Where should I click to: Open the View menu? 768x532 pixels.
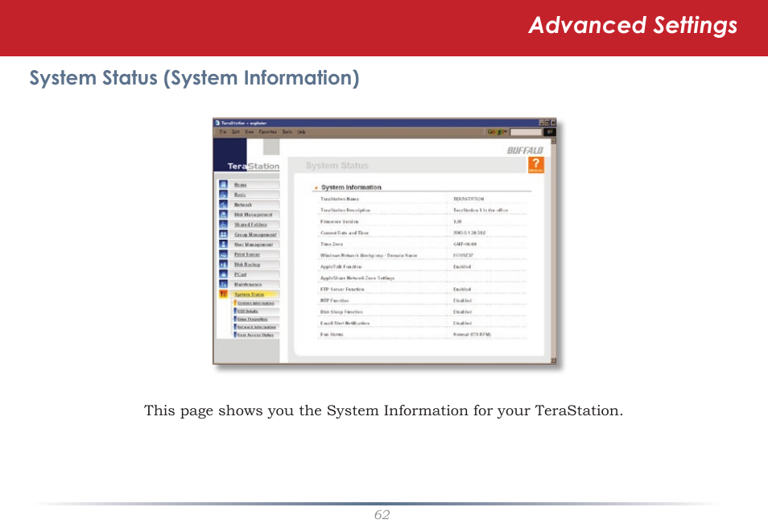coord(249,132)
